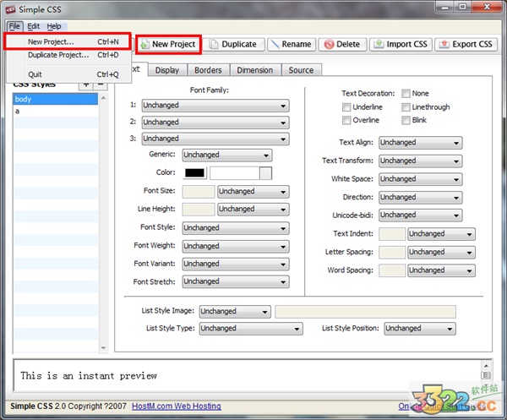The image size is (507, 420).
Task: Add a CSS style with plus button
Action: [x=85, y=84]
